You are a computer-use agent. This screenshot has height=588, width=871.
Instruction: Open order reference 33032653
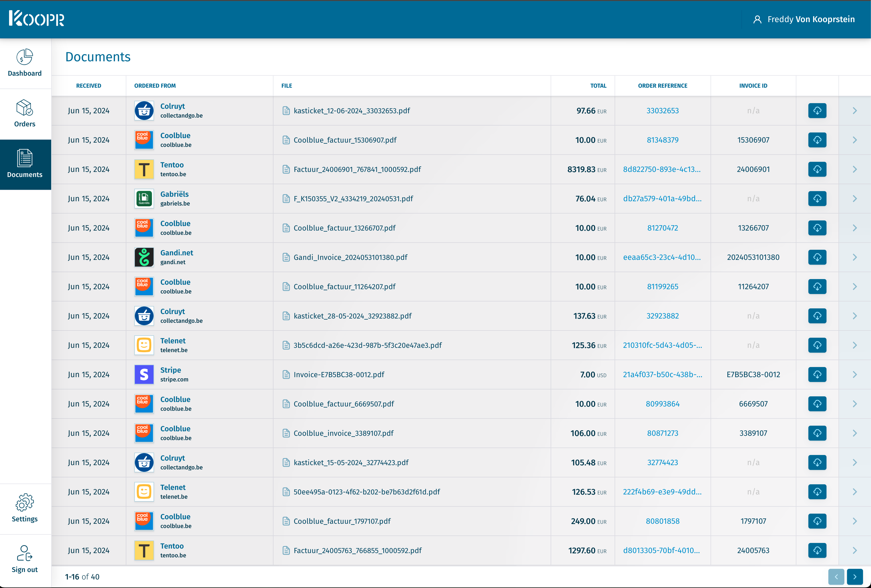[662, 111]
